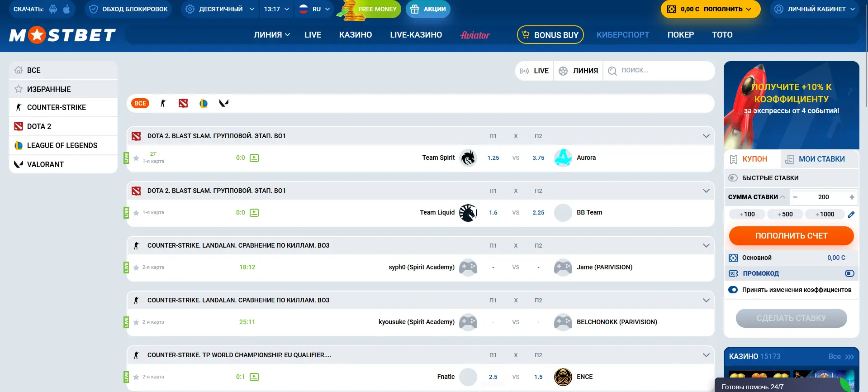Image resolution: width=868 pixels, height=392 pixels.
Task: Click Aurora team logo
Action: point(563,158)
